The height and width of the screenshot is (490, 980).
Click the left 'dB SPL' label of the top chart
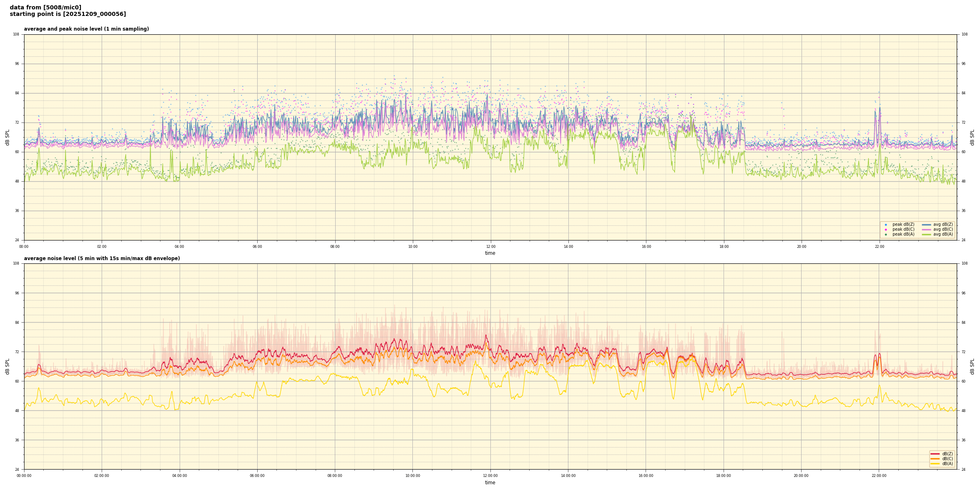pyautogui.click(x=7, y=137)
